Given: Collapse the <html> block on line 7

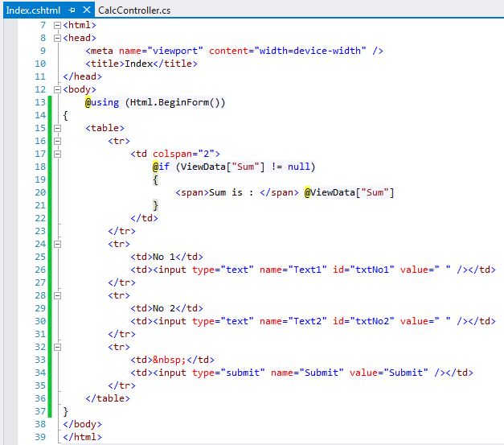Looking at the screenshot, I should pyautogui.click(x=57, y=25).
